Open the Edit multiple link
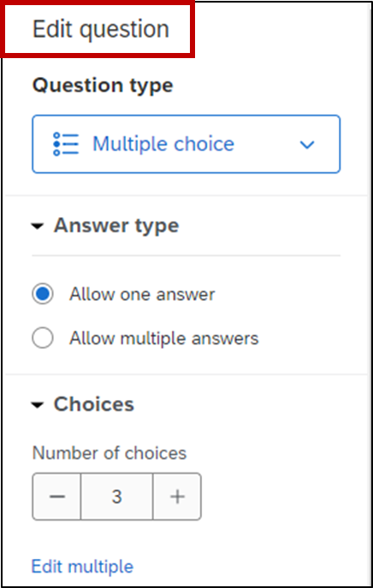Viewport: 373px width, 588px height. coord(82,567)
